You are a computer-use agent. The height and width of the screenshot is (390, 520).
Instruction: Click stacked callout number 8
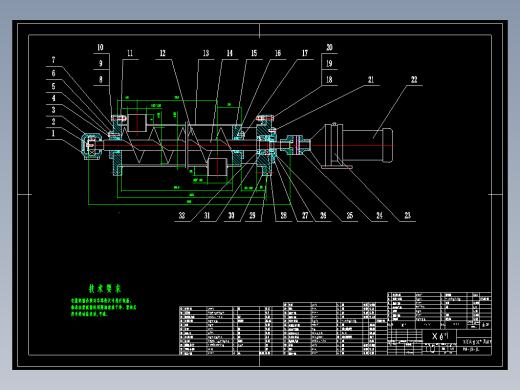coord(101,80)
